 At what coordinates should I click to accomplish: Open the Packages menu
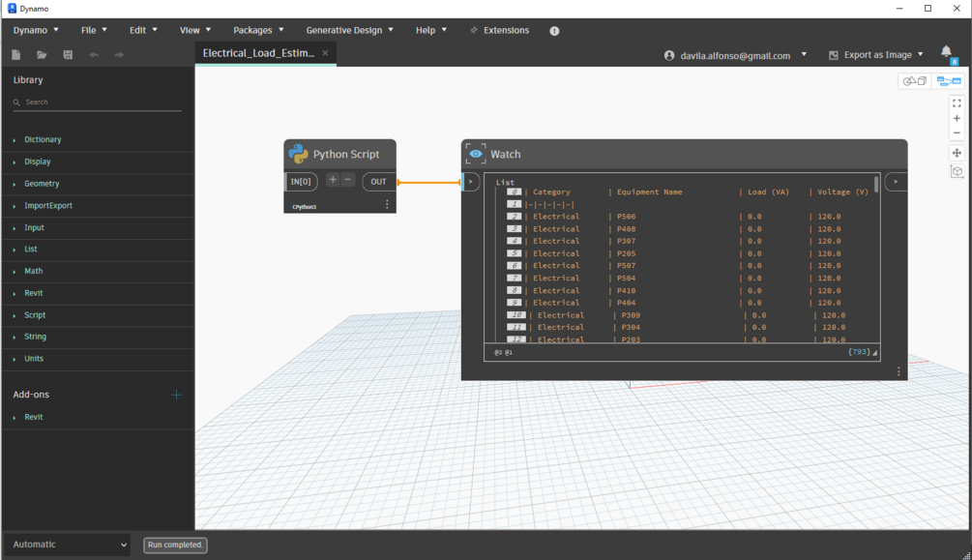pyautogui.click(x=258, y=30)
